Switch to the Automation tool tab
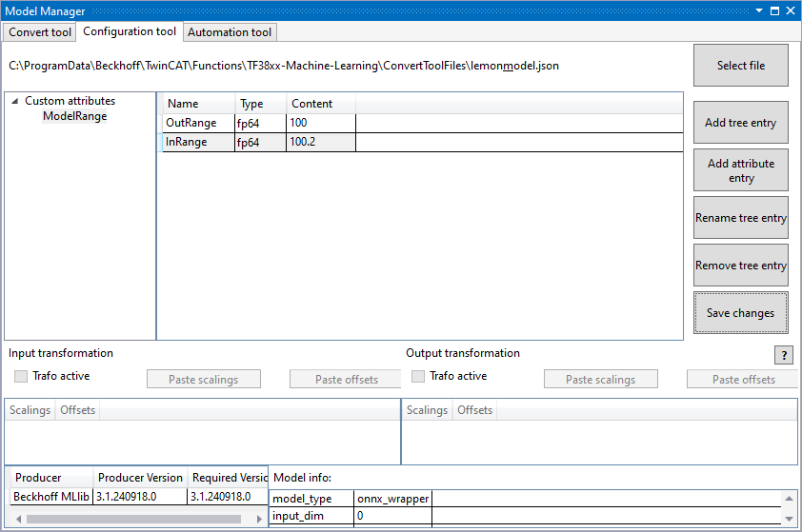The height and width of the screenshot is (532, 802). (230, 32)
